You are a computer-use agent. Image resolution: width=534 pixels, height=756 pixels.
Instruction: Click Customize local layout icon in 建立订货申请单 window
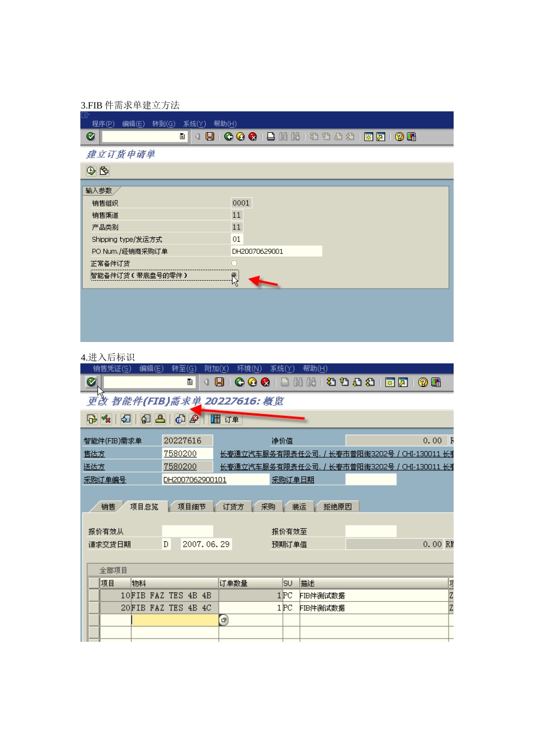[x=411, y=137]
